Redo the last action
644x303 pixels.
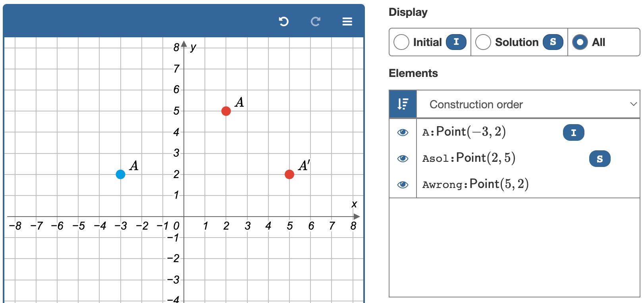coord(315,22)
